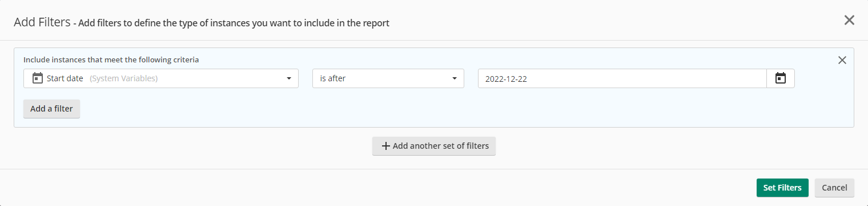
Task: Remove this filter set with its X
Action: (842, 60)
